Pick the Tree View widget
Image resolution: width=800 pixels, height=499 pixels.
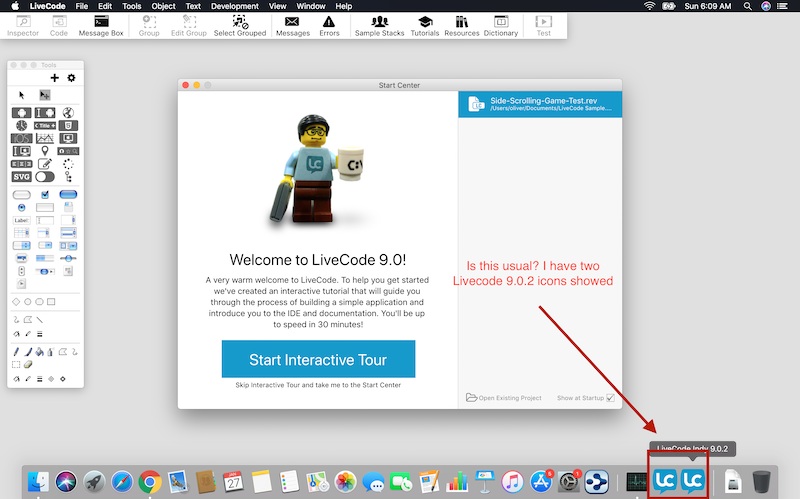(68, 177)
